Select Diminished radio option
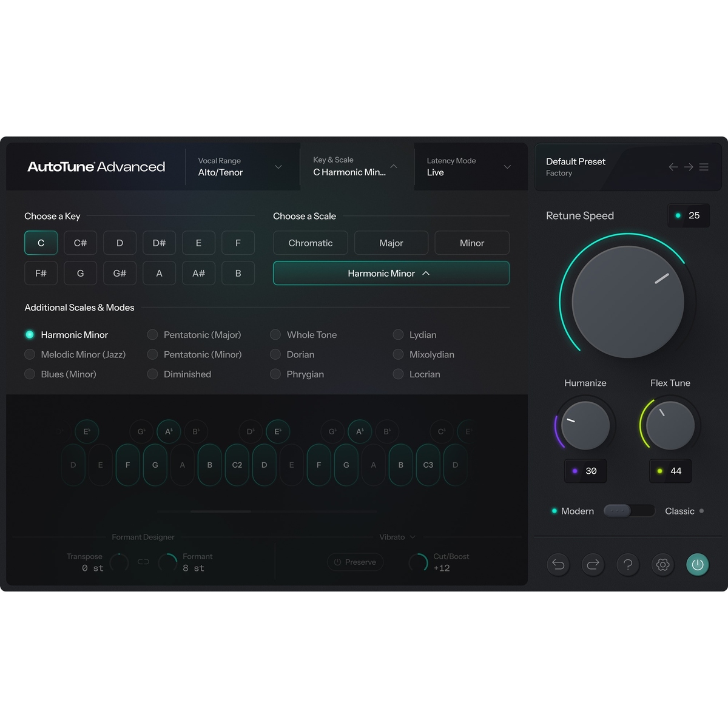The width and height of the screenshot is (728, 728). (x=152, y=374)
